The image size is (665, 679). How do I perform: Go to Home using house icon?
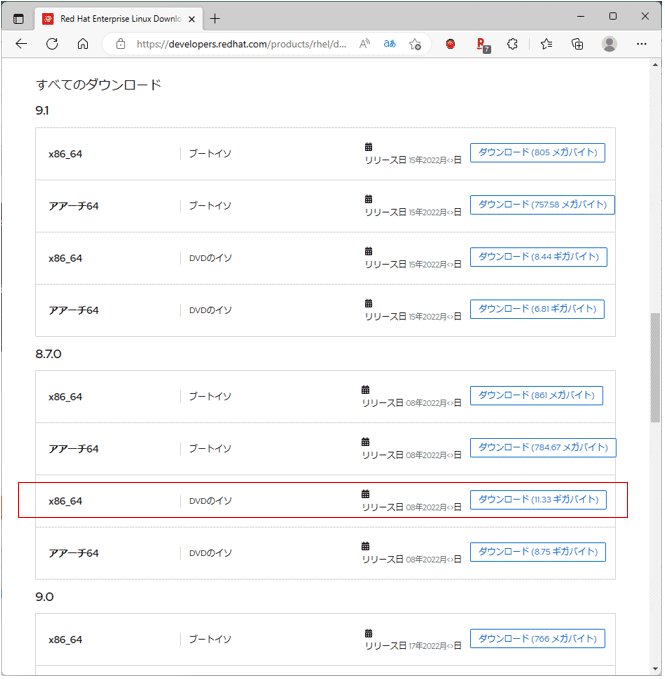(x=83, y=44)
